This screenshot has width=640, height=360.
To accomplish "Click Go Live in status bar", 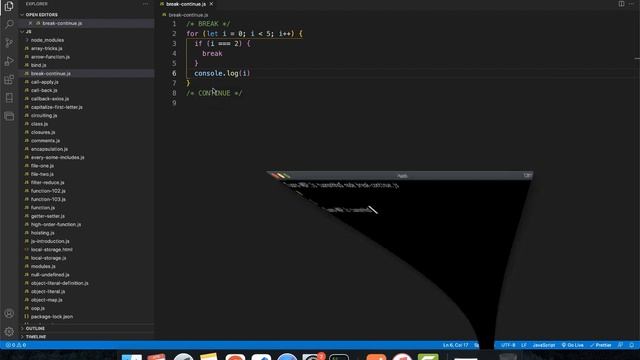I will [573, 345].
